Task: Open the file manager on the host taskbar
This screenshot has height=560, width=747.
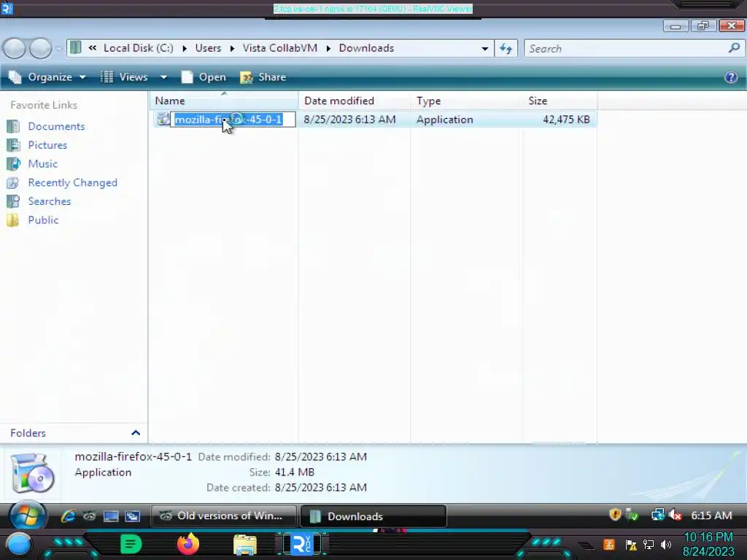Action: 245,544
